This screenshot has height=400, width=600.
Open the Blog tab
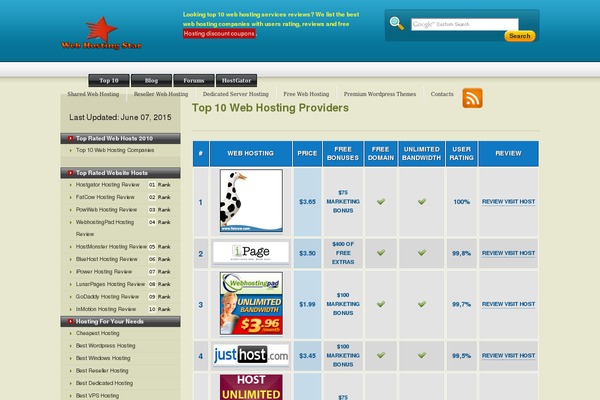tap(151, 80)
